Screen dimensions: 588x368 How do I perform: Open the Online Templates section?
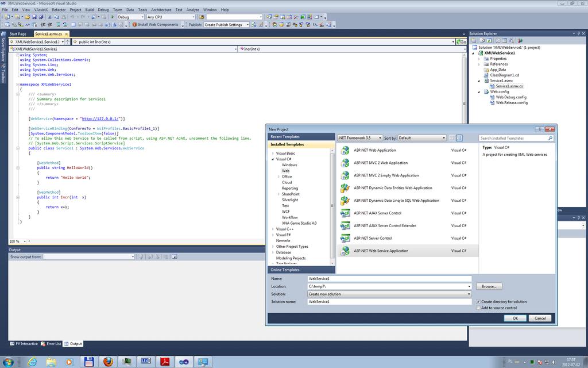(301, 270)
